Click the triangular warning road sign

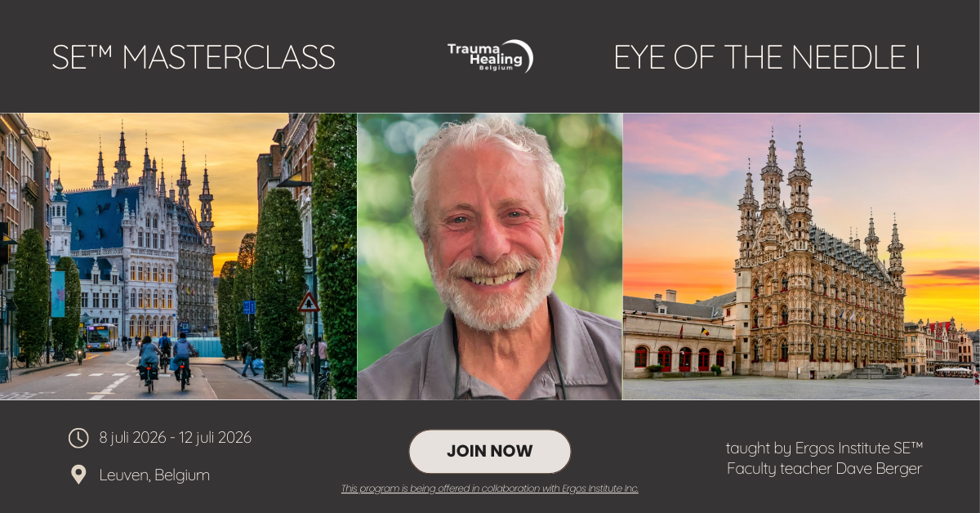point(308,303)
